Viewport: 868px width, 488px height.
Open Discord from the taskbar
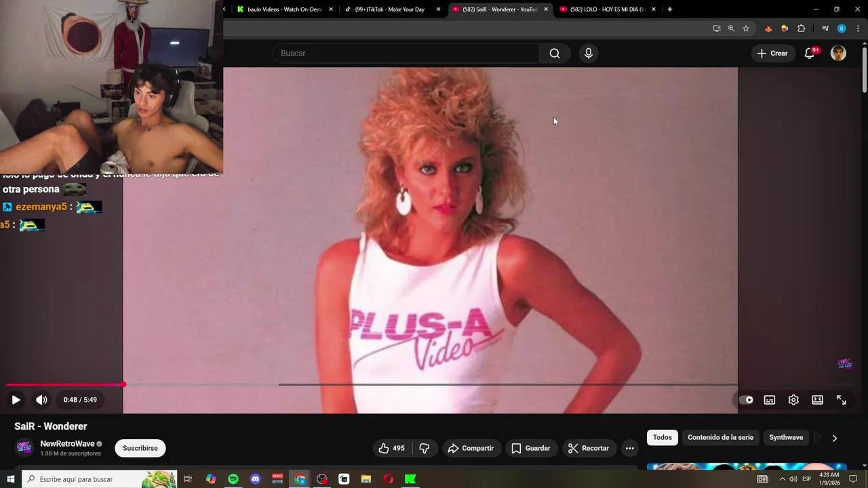[x=256, y=479]
